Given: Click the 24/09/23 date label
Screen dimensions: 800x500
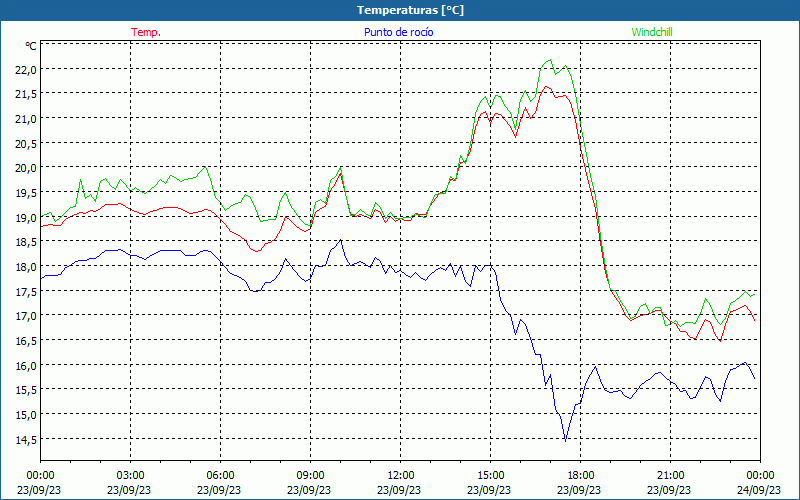Looking at the screenshot, I should (759, 490).
